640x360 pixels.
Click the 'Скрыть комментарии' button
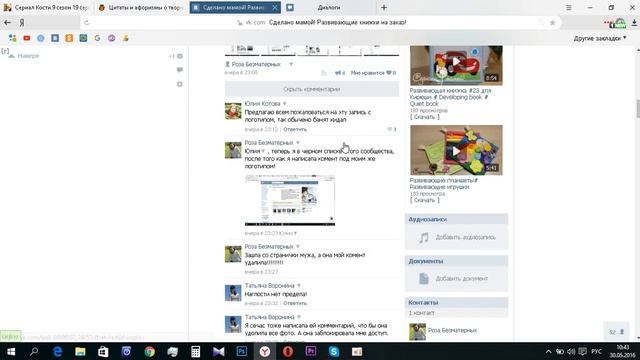(311, 89)
